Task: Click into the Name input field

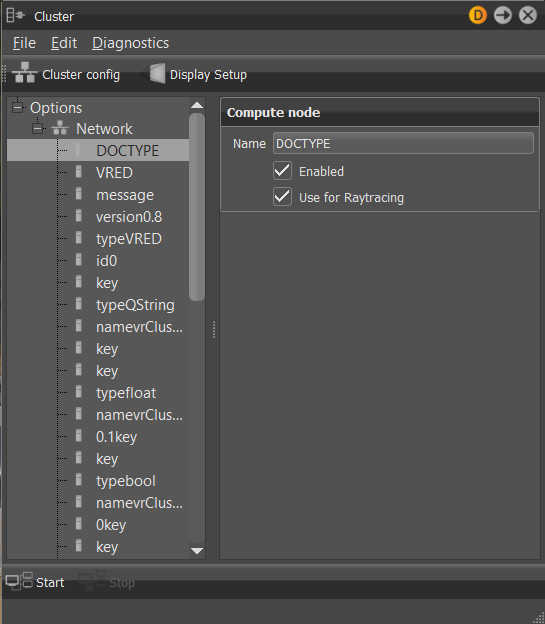Action: point(403,143)
